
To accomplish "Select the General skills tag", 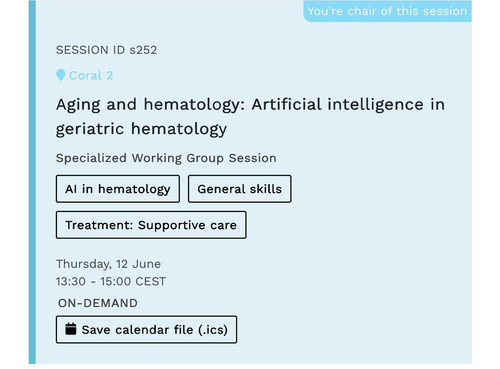I will (x=239, y=189).
